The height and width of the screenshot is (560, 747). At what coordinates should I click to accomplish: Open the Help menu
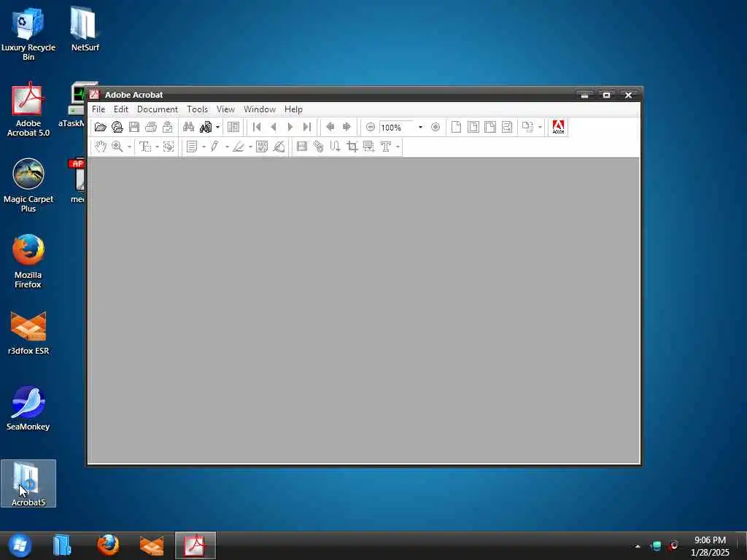click(293, 109)
